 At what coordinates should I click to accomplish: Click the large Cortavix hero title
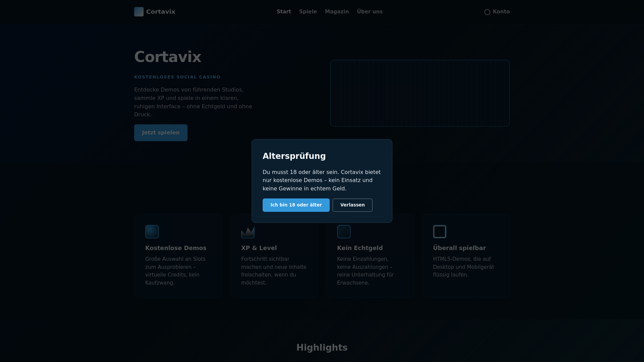tap(168, 57)
